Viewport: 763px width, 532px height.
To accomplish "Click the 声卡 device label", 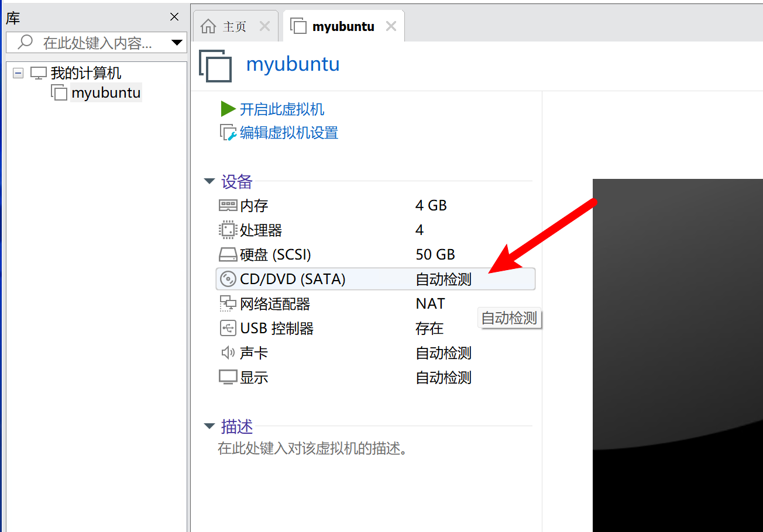I will (x=254, y=353).
